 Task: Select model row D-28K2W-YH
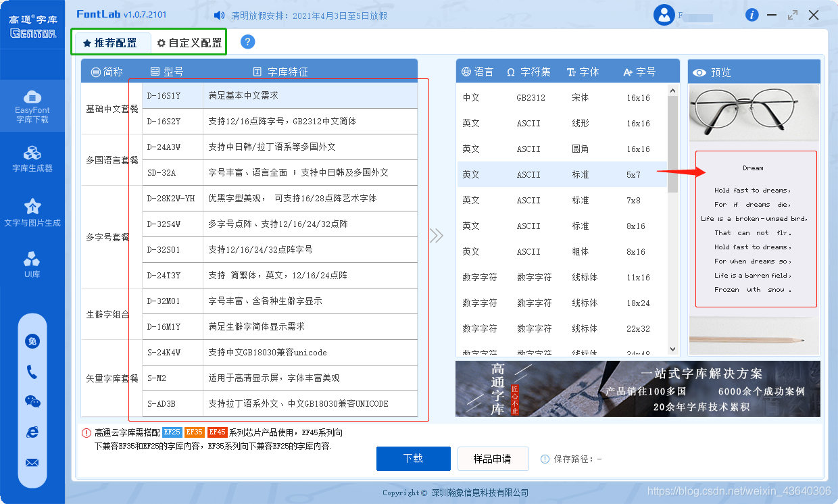[x=280, y=199]
